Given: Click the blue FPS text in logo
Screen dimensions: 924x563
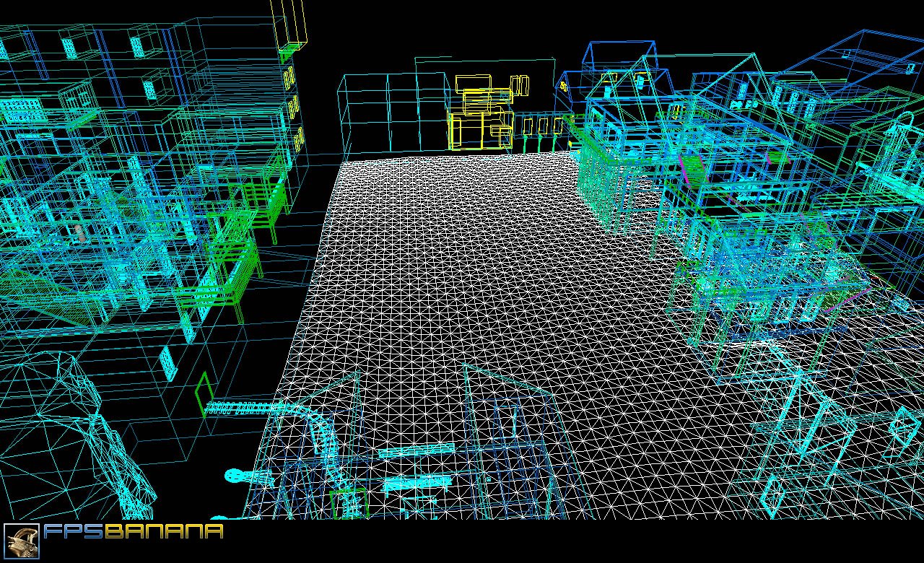Looking at the screenshot, I should [74, 533].
